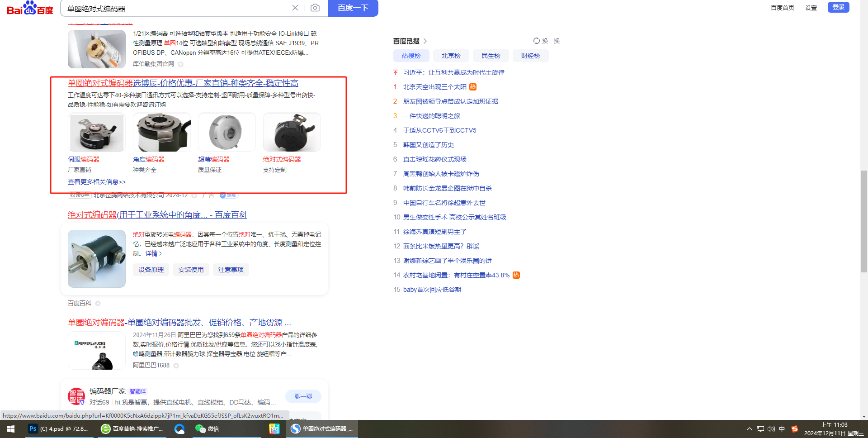Open the 单圈绝对式编码器选博辰 ad result title

click(x=183, y=83)
